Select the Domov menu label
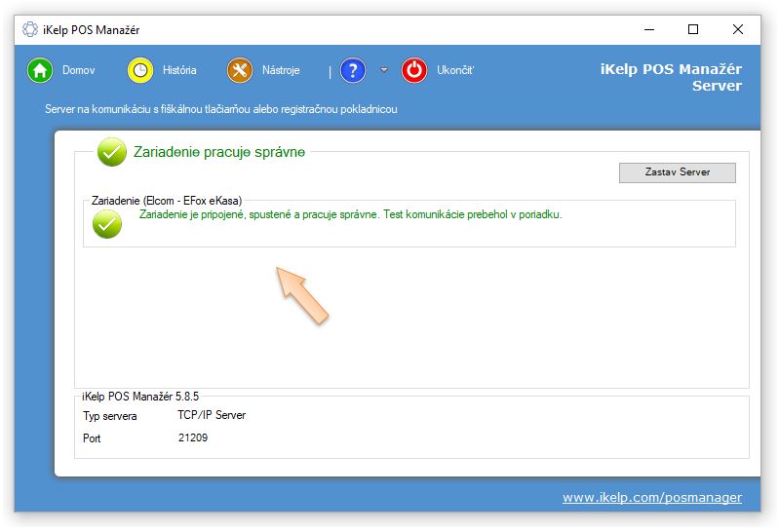The height and width of the screenshot is (532, 779). click(79, 70)
